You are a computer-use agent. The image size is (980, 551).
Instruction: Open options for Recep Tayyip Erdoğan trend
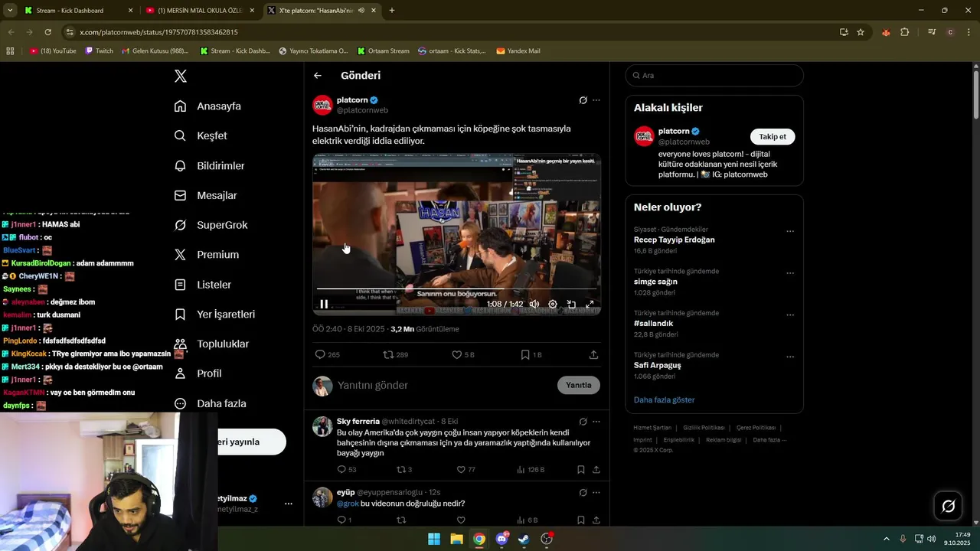point(790,232)
